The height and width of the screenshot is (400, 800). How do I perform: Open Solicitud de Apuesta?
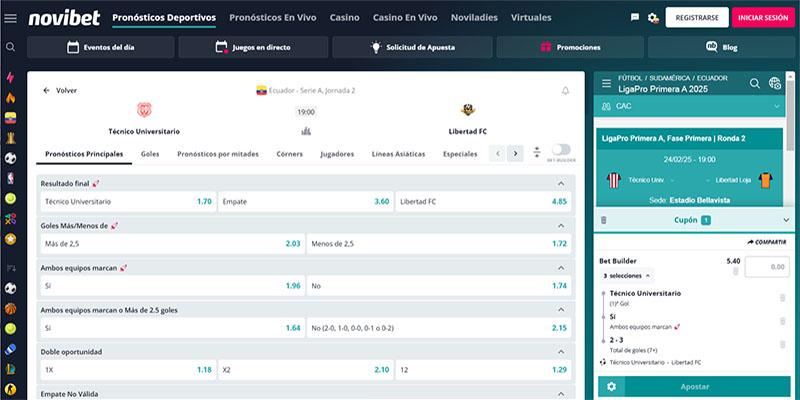tap(412, 47)
